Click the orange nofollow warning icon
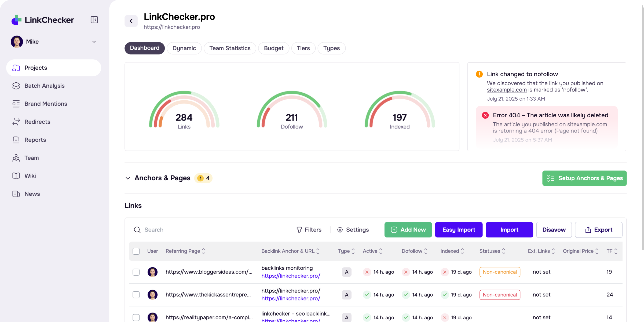 tap(479, 74)
